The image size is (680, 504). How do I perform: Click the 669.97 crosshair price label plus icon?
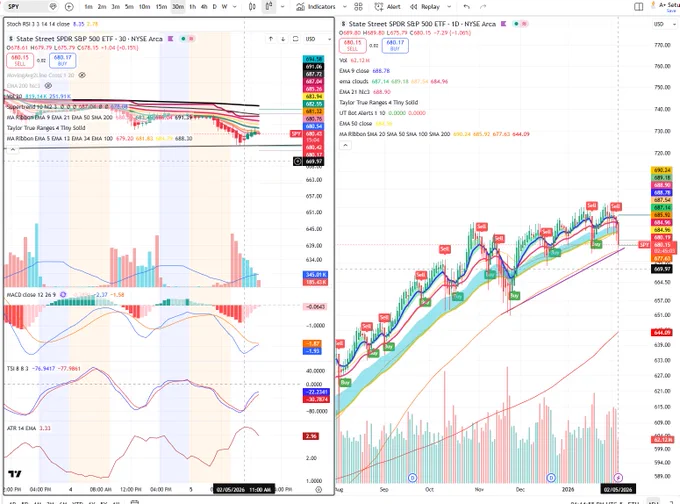(298, 161)
